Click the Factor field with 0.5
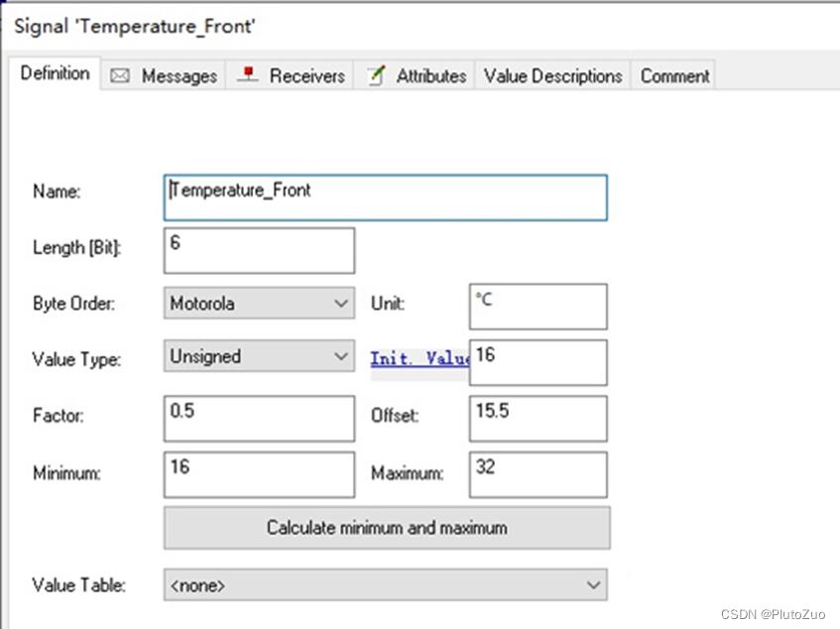 (x=259, y=419)
